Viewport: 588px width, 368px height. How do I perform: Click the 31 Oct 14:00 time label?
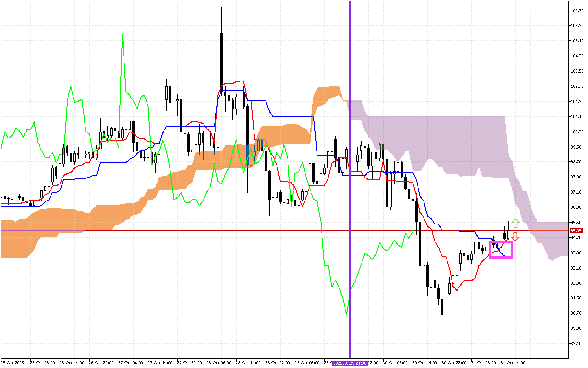tap(513, 363)
